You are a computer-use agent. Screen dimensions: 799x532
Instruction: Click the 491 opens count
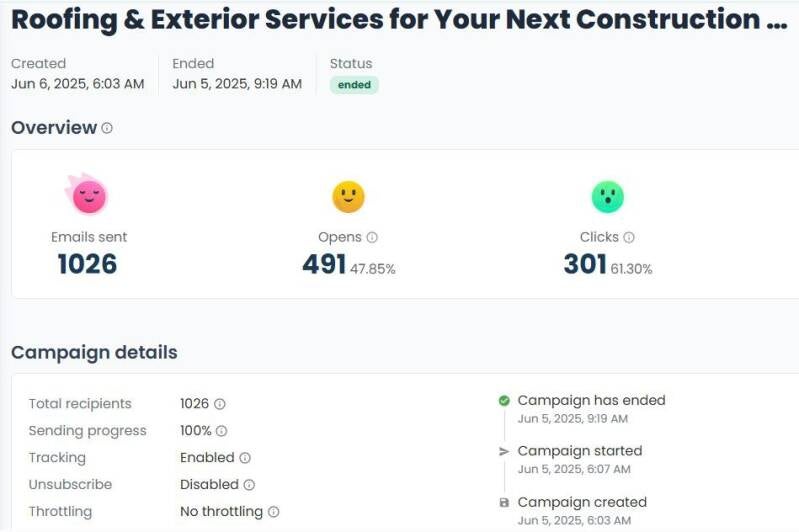coord(324,264)
